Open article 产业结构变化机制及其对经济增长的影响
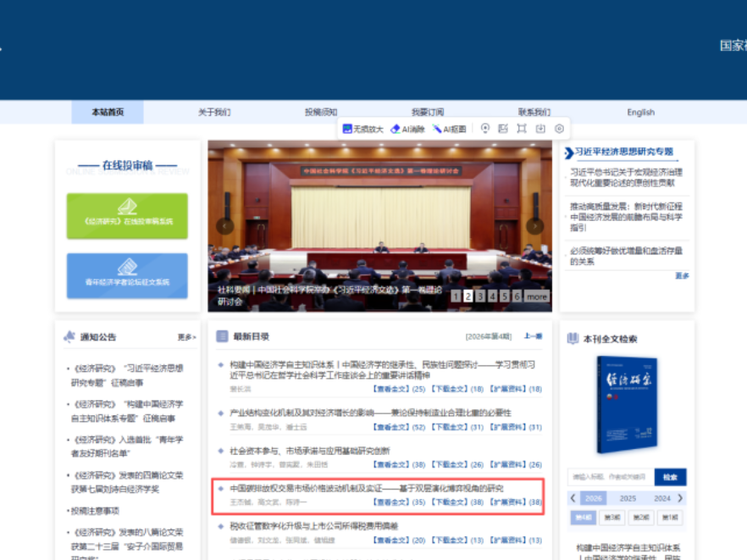 coord(370,413)
